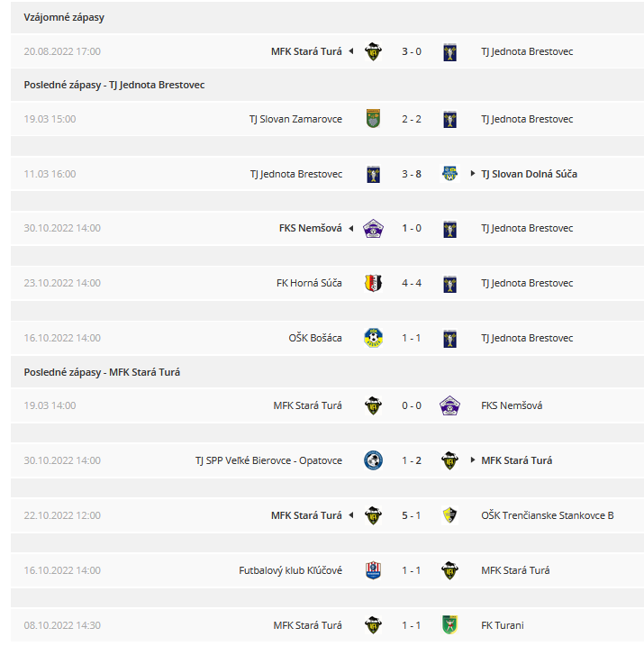Click FK Turani green crest icon

[x=449, y=625]
